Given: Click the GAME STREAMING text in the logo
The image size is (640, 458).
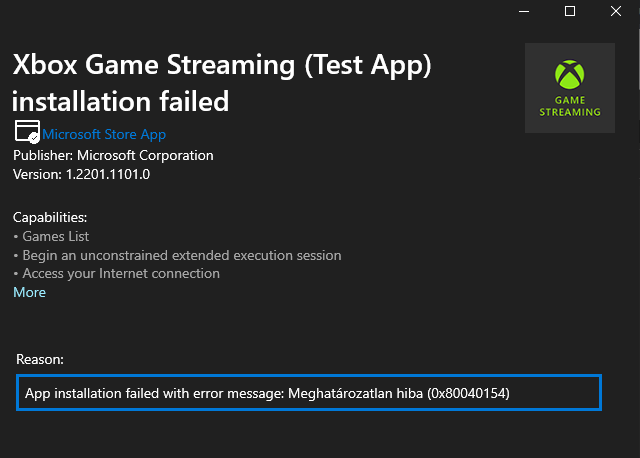Looking at the screenshot, I should coord(570,106).
